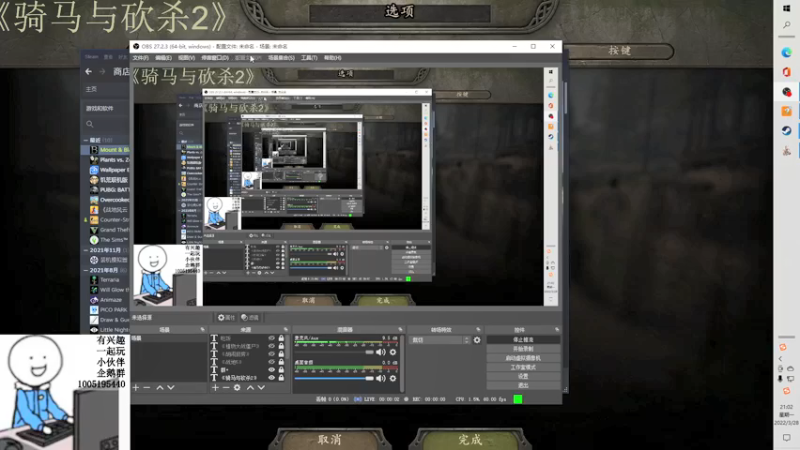Viewport: 800px width, 450px height.
Task: Move scene down in the scenes list
Action: (171, 388)
